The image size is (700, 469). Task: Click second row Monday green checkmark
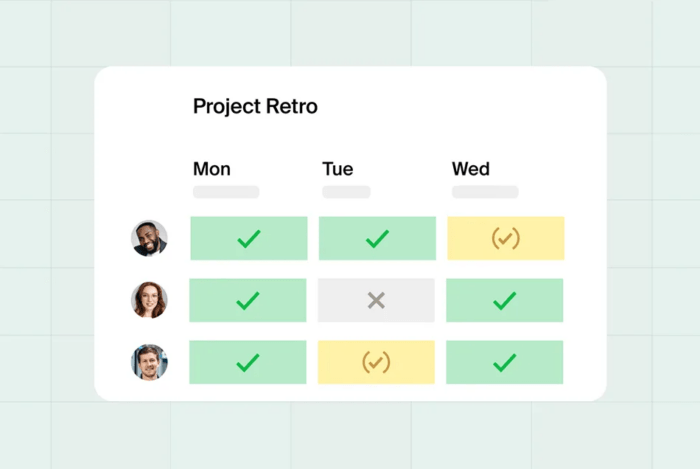[248, 300]
